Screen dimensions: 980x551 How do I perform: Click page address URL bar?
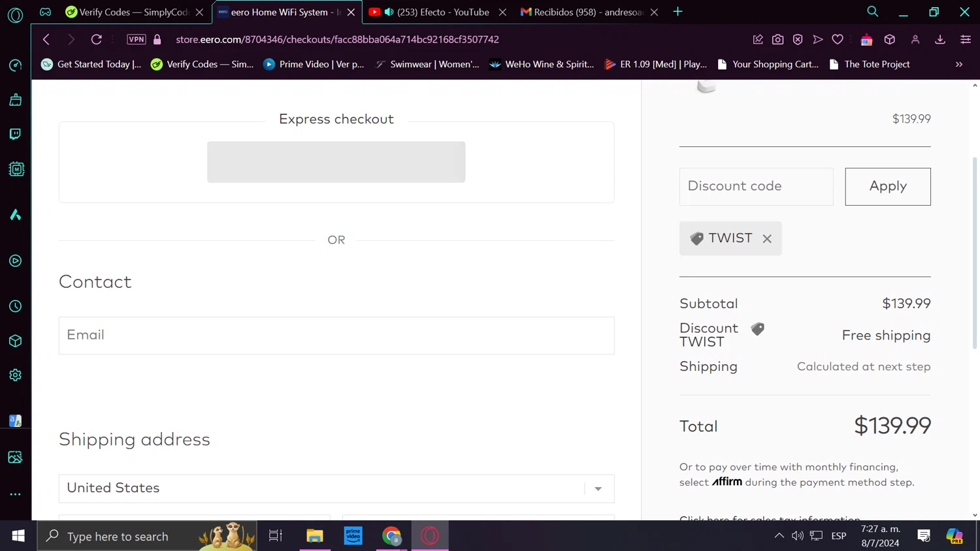(x=337, y=39)
